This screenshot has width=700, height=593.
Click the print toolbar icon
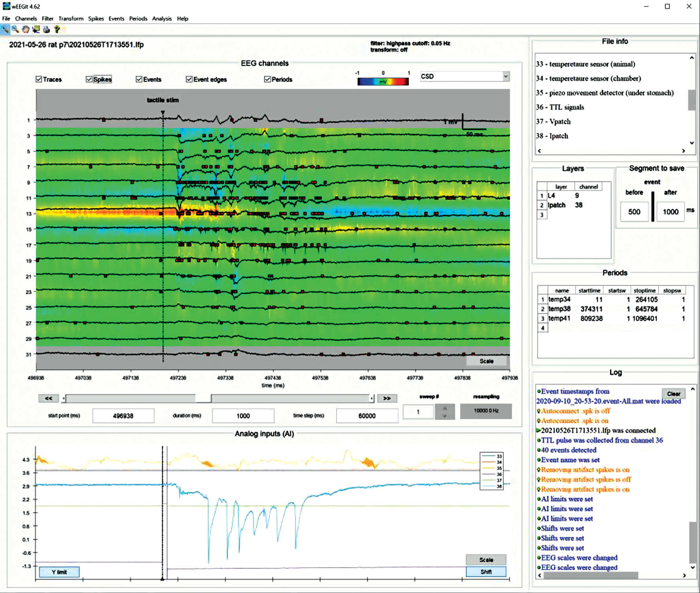(46, 29)
